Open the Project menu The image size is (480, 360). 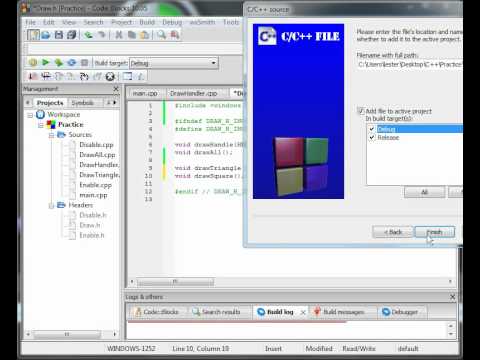pyautogui.click(x=121, y=22)
